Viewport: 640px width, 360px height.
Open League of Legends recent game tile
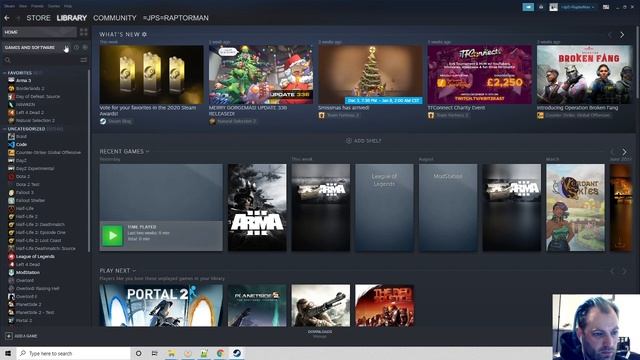(x=384, y=207)
